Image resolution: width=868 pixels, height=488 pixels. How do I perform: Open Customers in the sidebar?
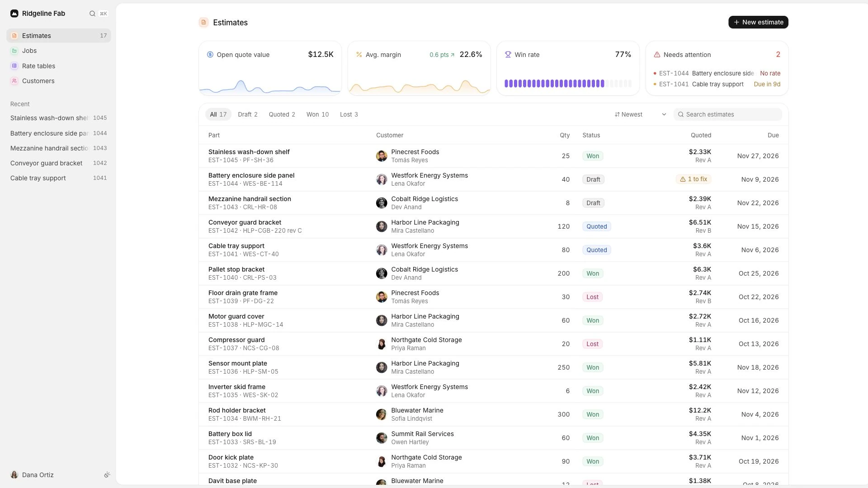(59, 81)
